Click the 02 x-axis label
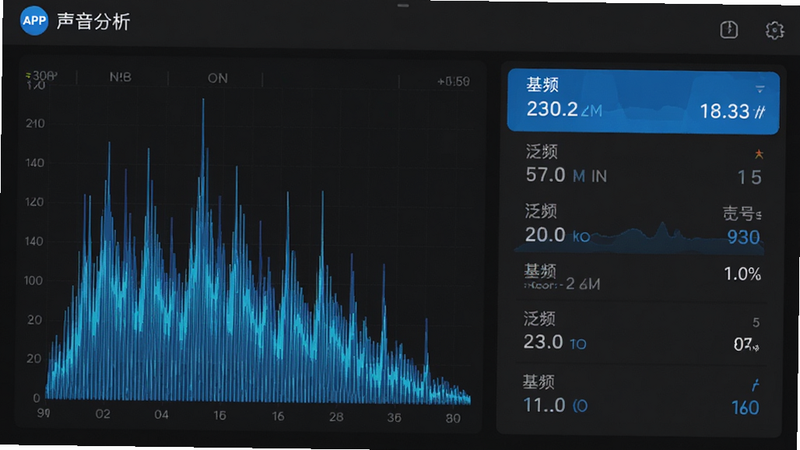This screenshot has width=800, height=450. 103,414
